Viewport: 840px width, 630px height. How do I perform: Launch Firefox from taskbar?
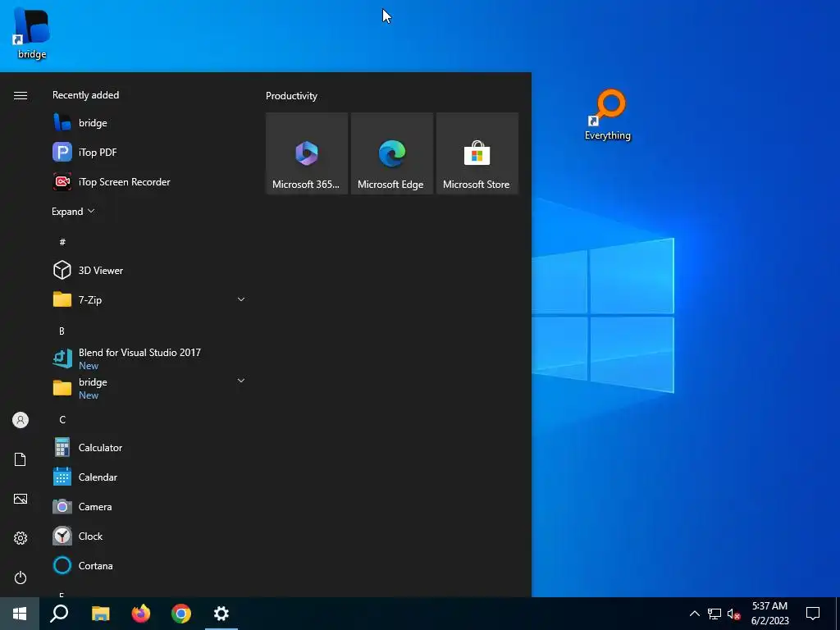click(x=141, y=614)
